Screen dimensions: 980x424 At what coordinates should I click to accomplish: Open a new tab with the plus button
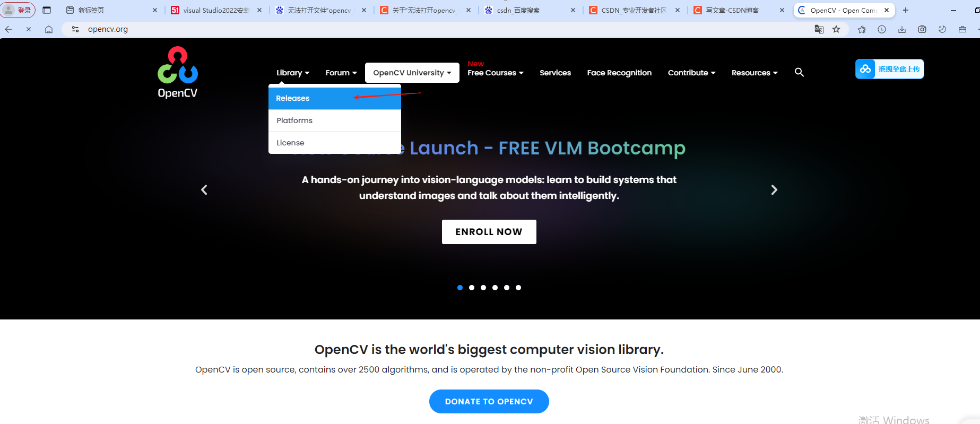(x=906, y=10)
